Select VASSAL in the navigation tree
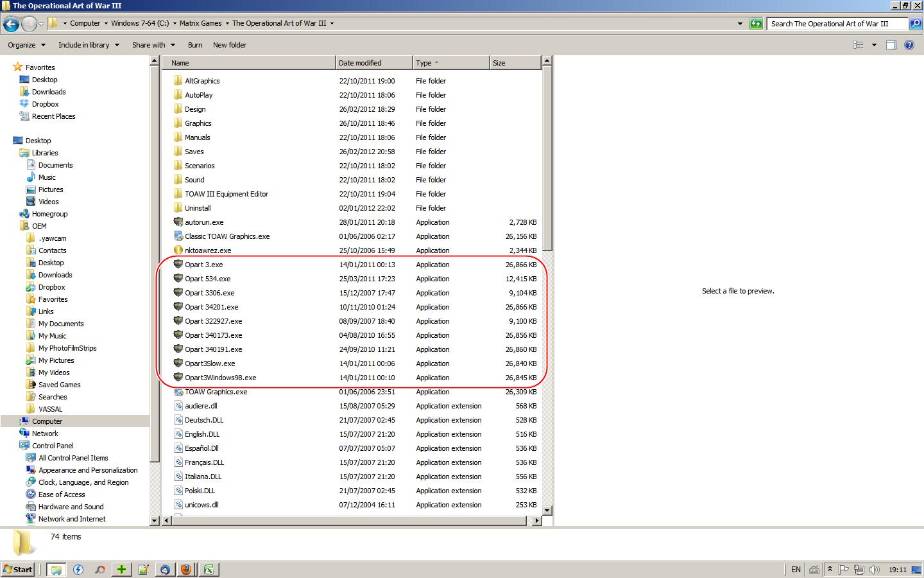924x578 pixels. point(50,409)
